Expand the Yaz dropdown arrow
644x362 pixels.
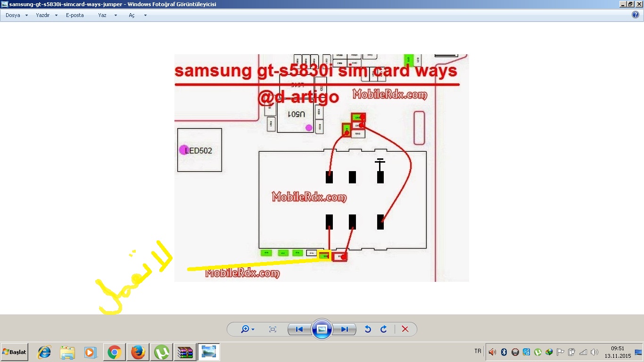click(116, 16)
